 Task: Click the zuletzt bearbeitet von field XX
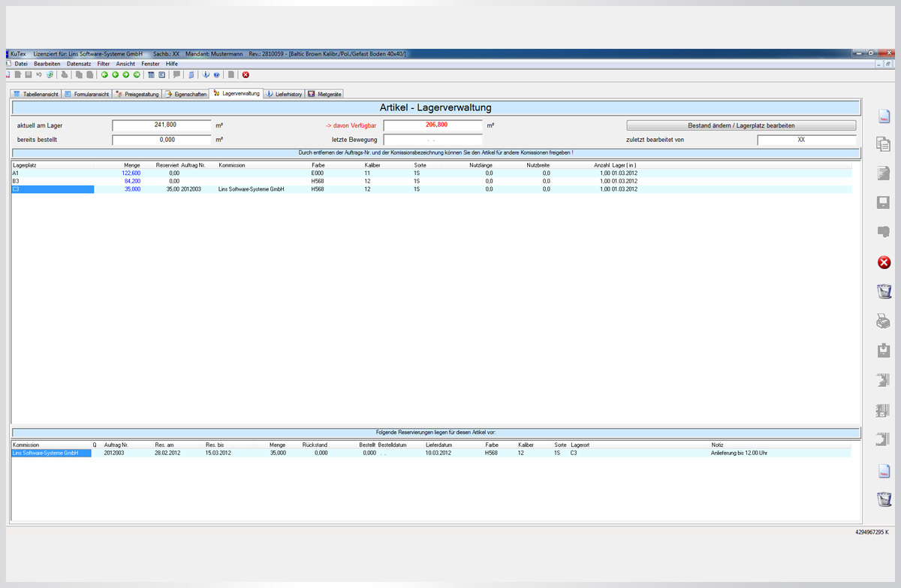tap(806, 140)
